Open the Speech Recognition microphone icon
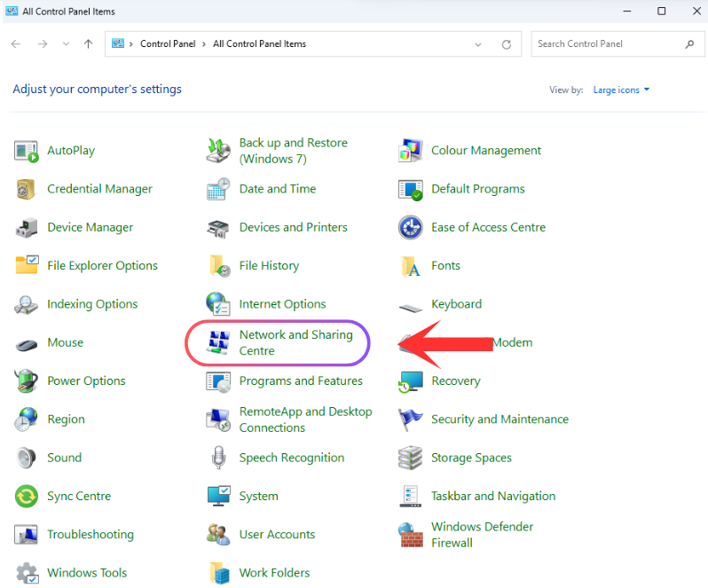 [218, 458]
